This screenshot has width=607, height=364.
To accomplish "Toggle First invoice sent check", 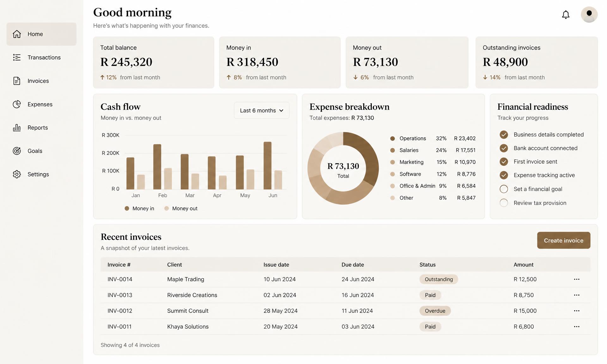I will point(504,162).
